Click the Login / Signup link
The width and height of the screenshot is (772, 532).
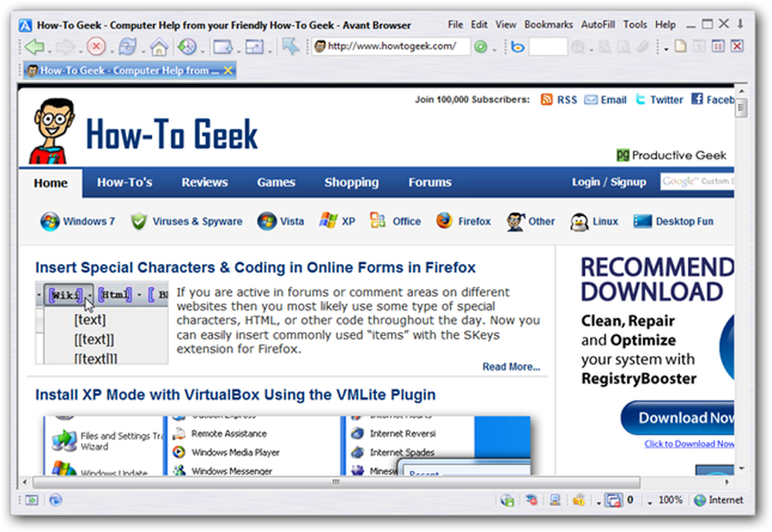tap(609, 182)
